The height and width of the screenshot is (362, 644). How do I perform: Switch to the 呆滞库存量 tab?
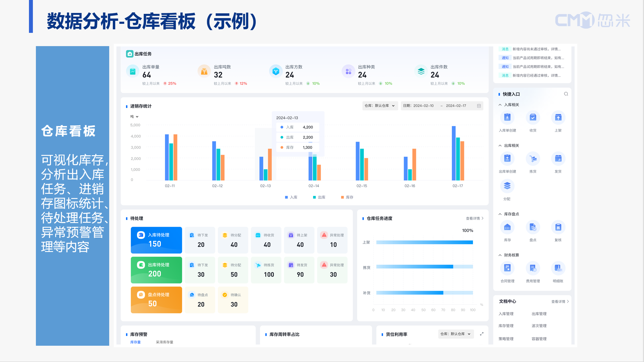pyautogui.click(x=164, y=342)
